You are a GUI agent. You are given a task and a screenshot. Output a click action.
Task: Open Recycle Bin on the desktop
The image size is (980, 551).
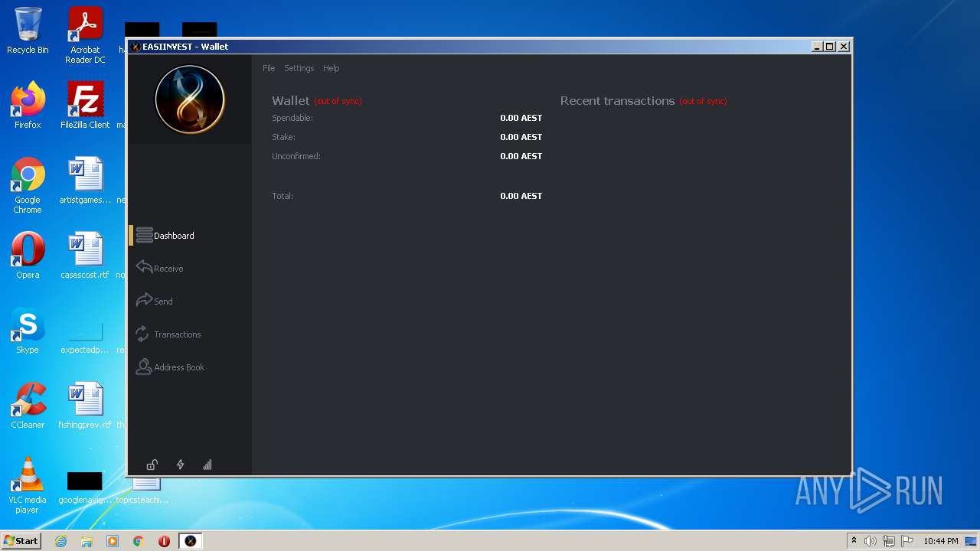pyautogui.click(x=28, y=31)
